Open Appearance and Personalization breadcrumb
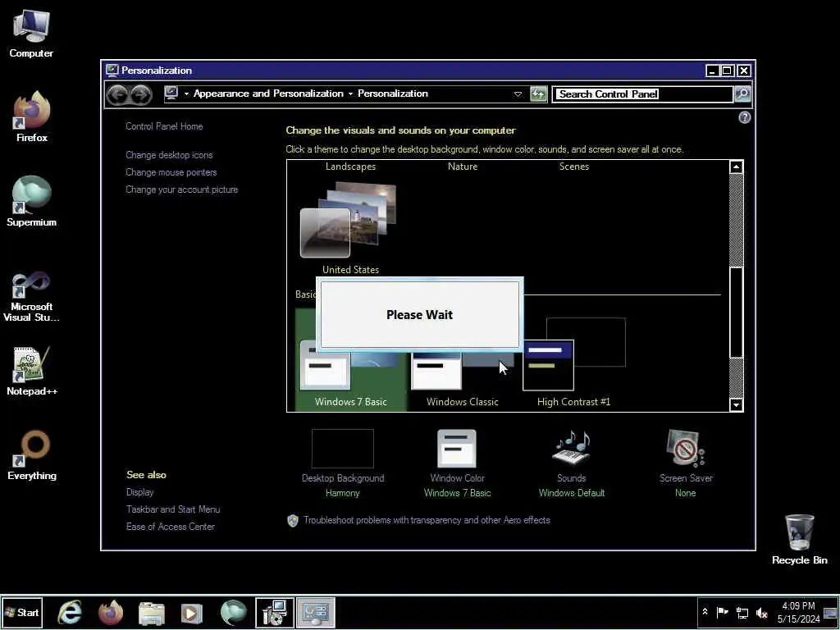The width and height of the screenshot is (840, 630). point(268,94)
